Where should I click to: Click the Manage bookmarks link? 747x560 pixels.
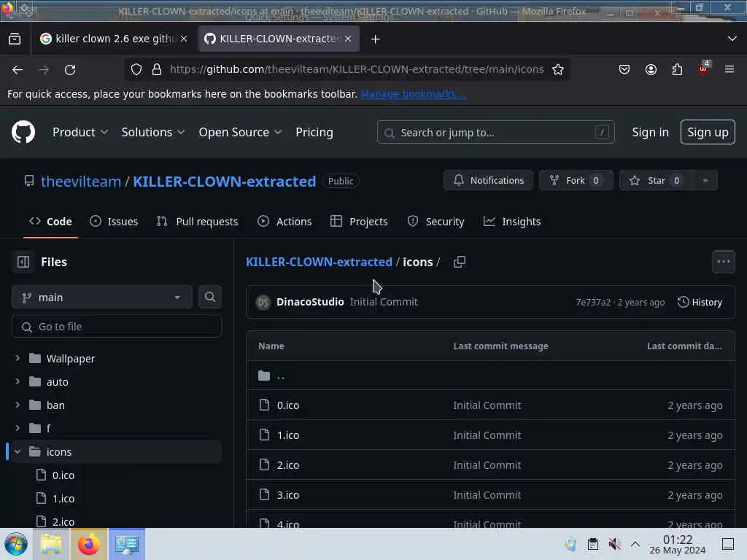tap(413, 94)
